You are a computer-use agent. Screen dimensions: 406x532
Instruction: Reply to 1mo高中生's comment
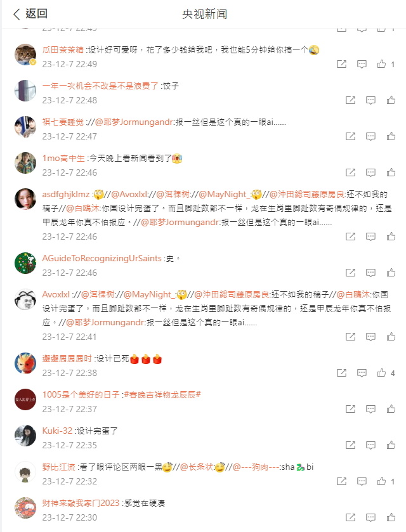coord(370,172)
